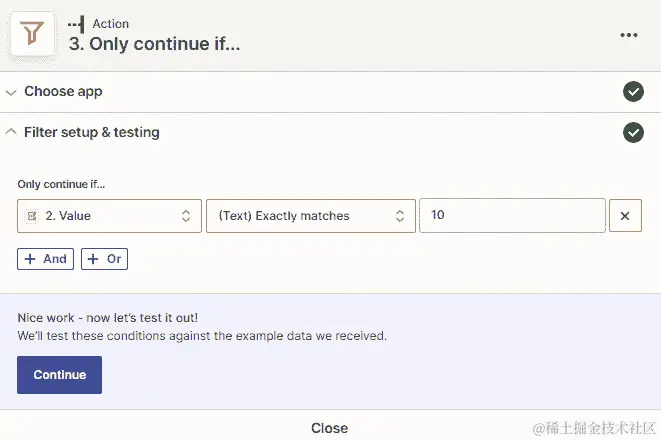Collapse the Filter setup & testing section
This screenshot has height=441, width=661.
pos(11,132)
